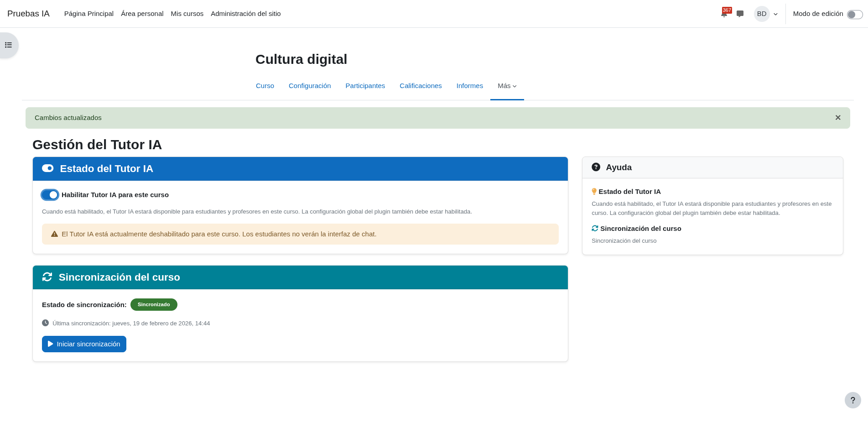Click the toggle icon in the blue Estado header
The width and height of the screenshot is (868, 423).
[48, 168]
